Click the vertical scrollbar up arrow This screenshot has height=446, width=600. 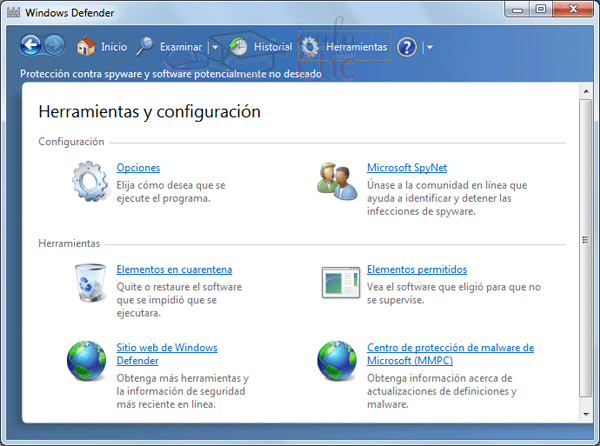point(585,92)
